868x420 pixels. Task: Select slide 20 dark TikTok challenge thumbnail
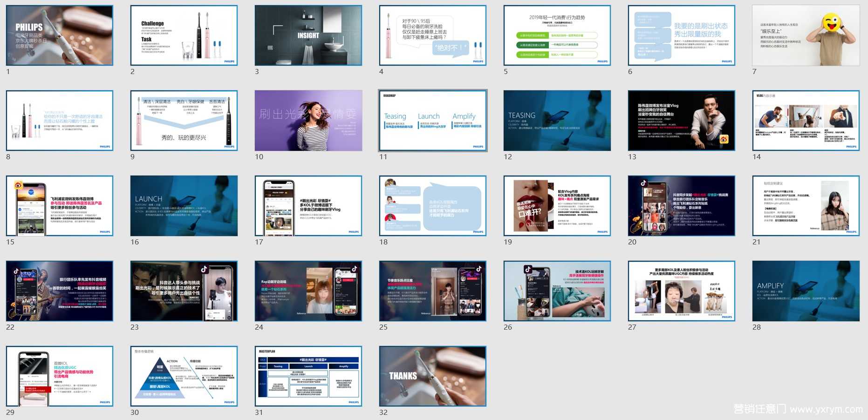coord(682,206)
